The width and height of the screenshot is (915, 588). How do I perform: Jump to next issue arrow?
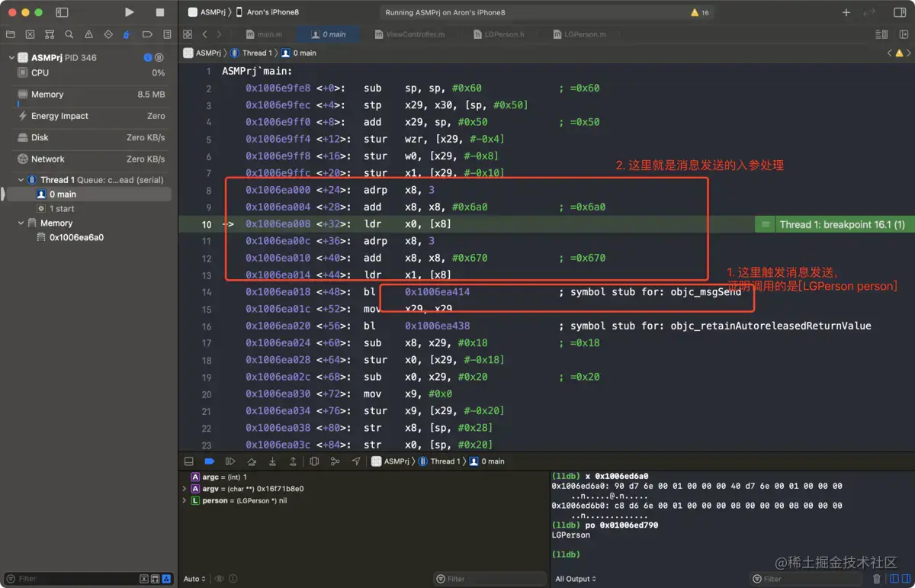(x=909, y=53)
